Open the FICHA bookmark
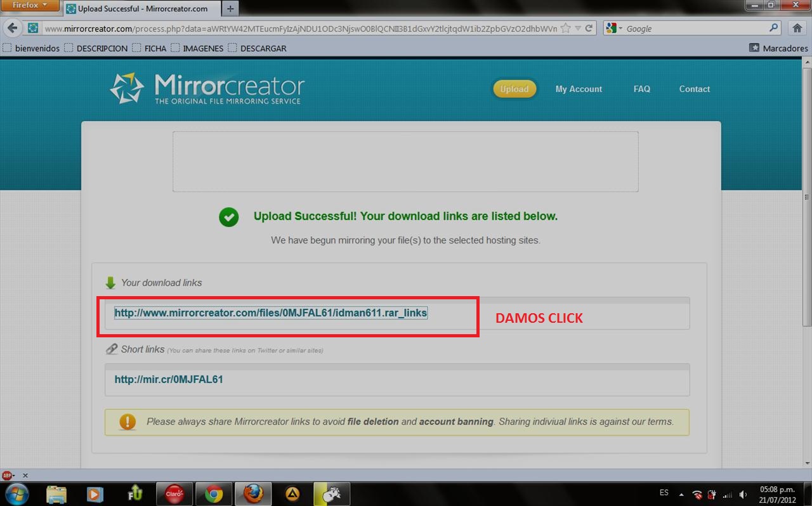This screenshot has height=506, width=812. point(149,48)
